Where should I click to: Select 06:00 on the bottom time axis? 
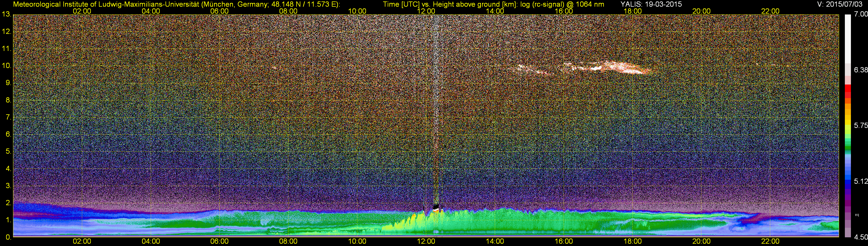(x=219, y=241)
